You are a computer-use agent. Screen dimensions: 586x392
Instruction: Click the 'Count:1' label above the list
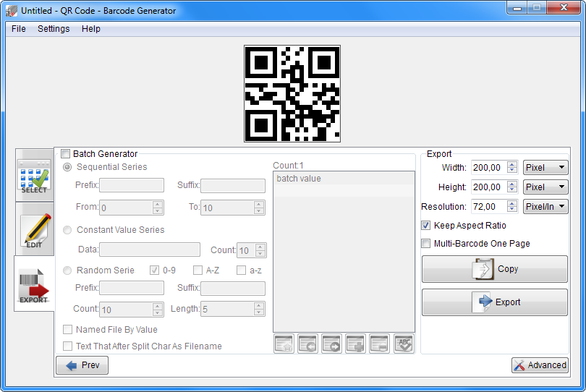(288, 166)
